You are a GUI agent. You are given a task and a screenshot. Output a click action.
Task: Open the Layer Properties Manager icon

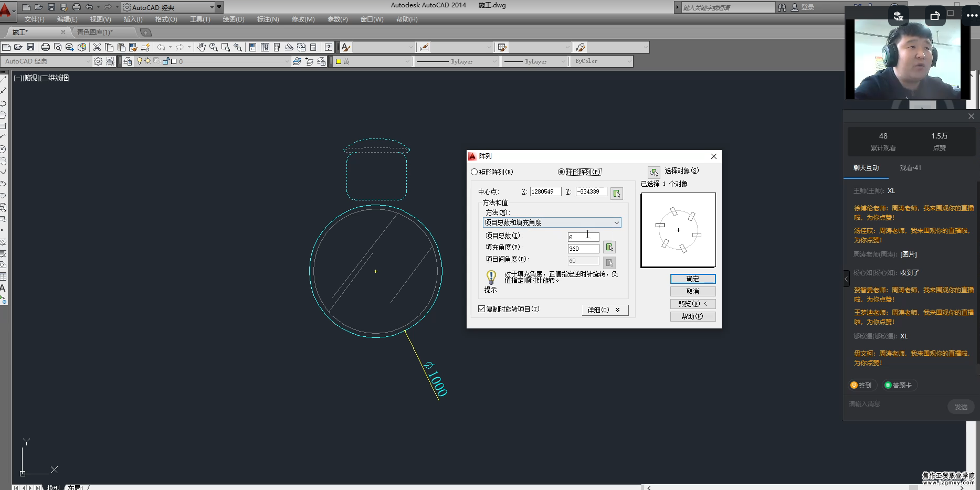(128, 61)
